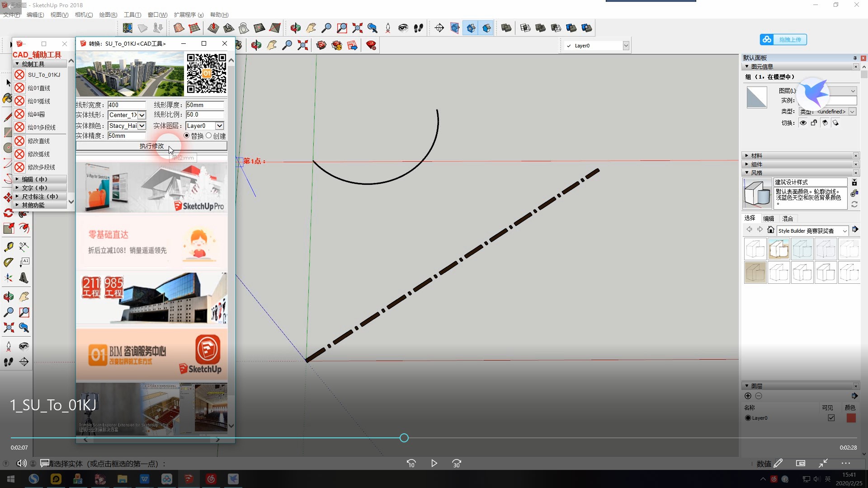
Task: Click the video volume speaker icon
Action: [21, 463]
